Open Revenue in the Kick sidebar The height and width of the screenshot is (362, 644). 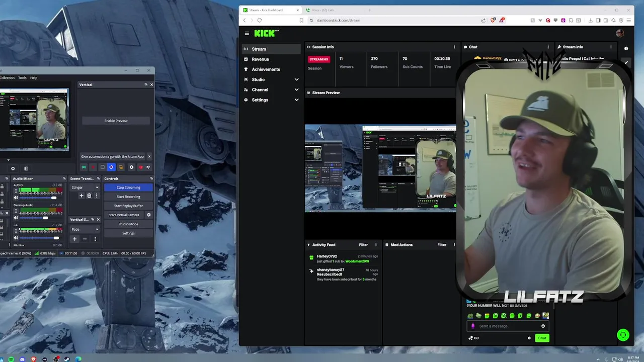click(271, 59)
